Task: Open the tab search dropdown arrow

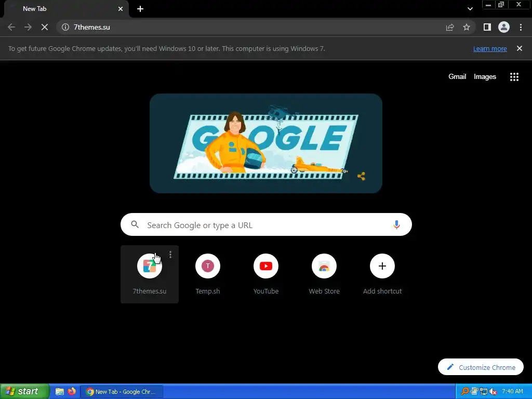Action: pos(470,9)
